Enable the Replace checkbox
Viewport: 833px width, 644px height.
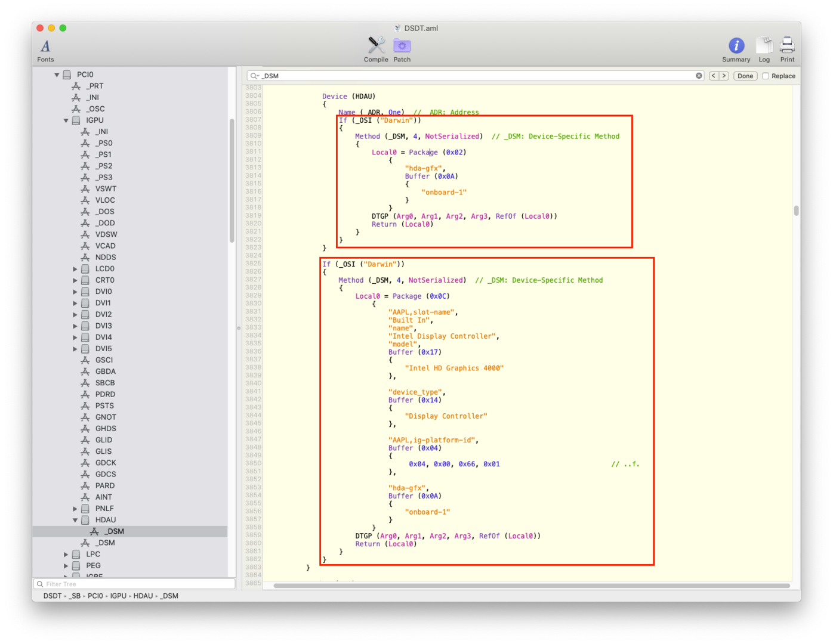pyautogui.click(x=766, y=76)
